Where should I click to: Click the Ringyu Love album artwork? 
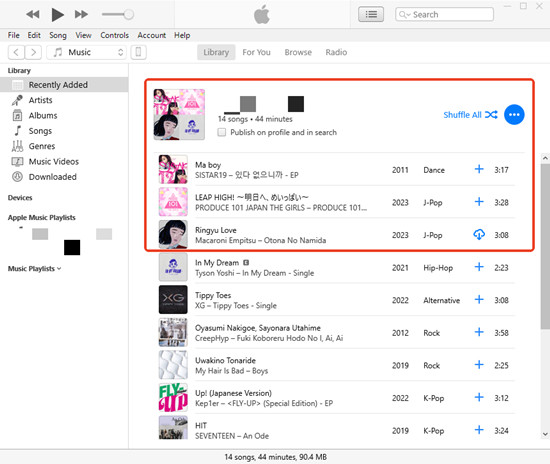pyautogui.click(x=173, y=235)
